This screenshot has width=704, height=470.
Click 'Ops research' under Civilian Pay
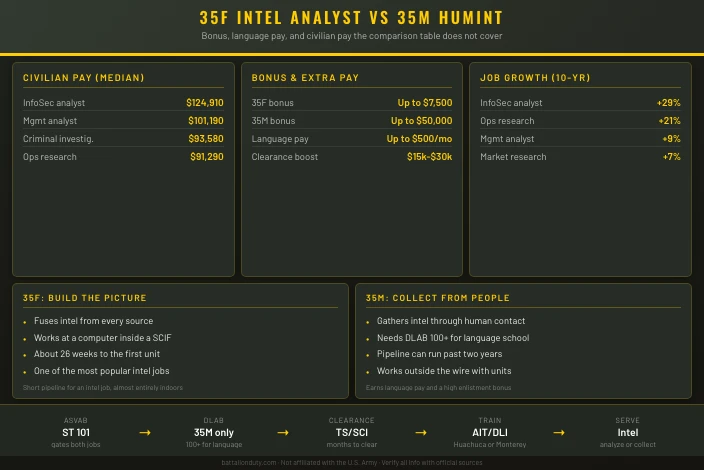pyautogui.click(x=49, y=157)
